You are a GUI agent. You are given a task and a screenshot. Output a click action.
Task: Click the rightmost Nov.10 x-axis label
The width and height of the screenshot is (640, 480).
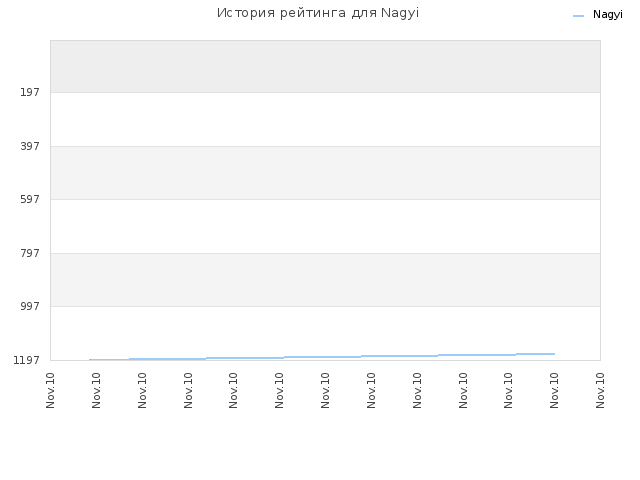[600, 390]
